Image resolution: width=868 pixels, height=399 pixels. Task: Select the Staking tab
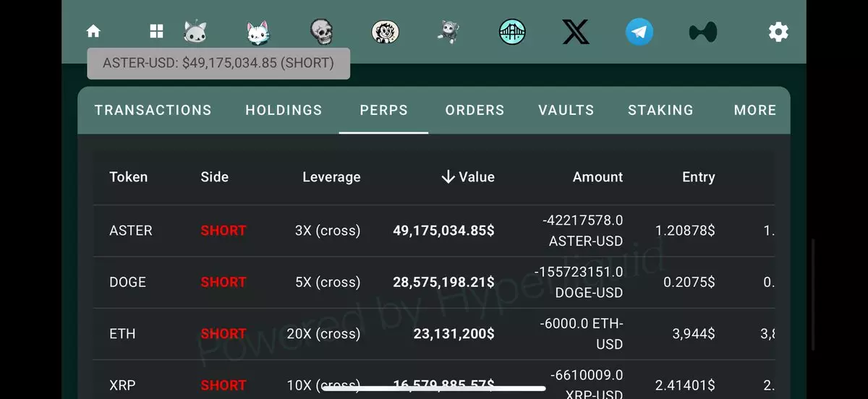(660, 110)
